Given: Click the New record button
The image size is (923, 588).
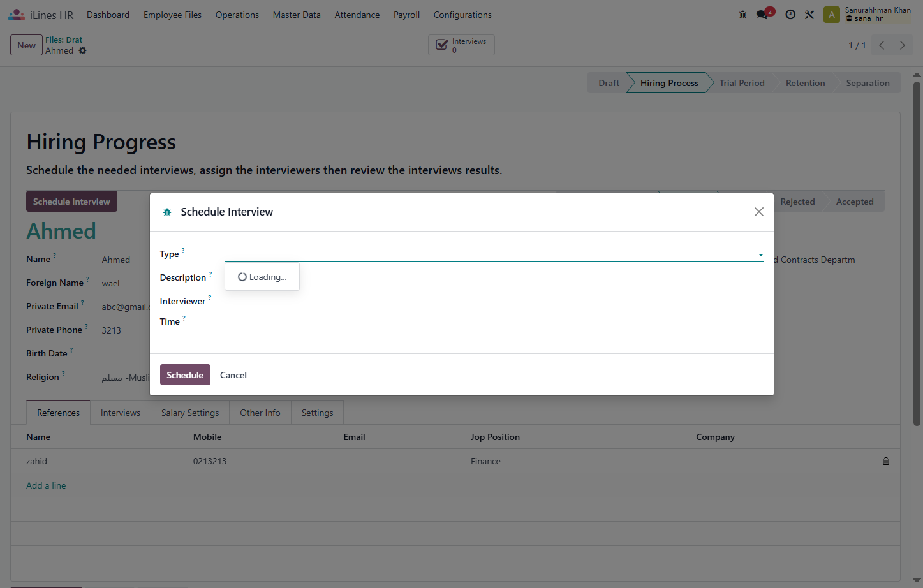Looking at the screenshot, I should click(26, 45).
